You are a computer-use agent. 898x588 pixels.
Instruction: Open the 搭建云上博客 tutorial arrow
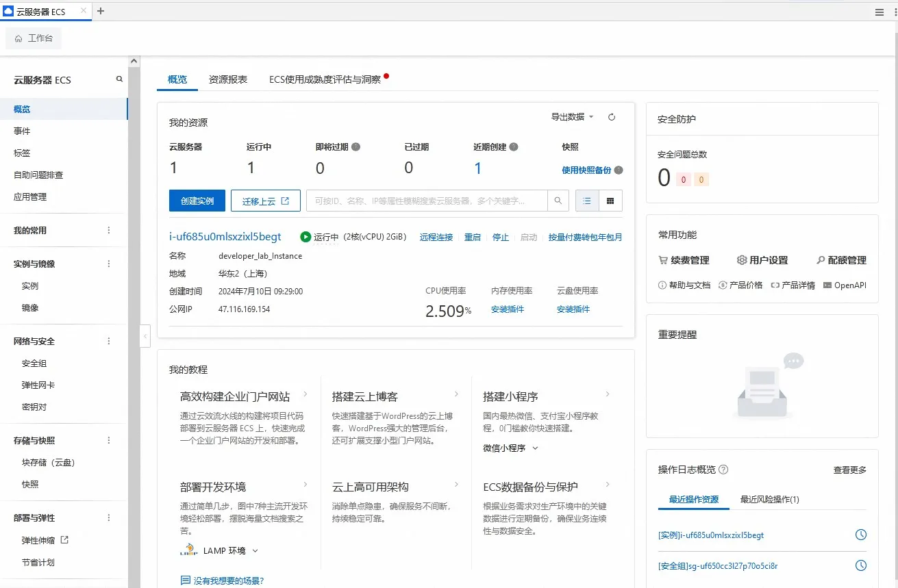point(456,394)
